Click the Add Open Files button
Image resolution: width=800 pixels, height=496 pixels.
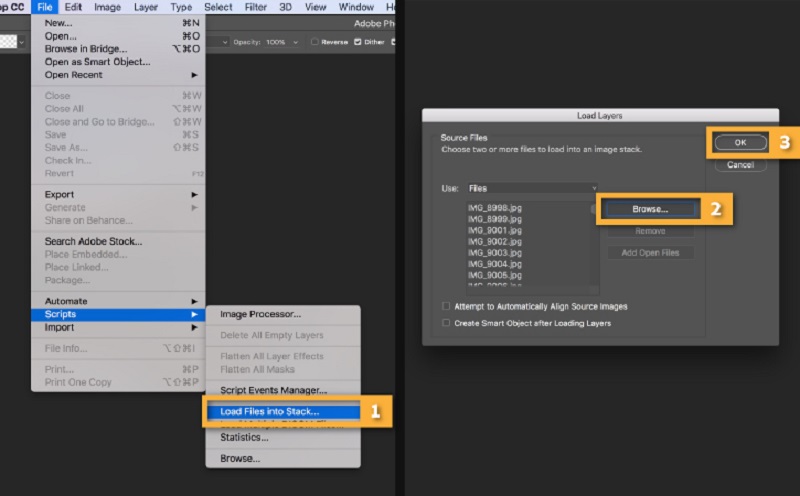tap(650, 253)
